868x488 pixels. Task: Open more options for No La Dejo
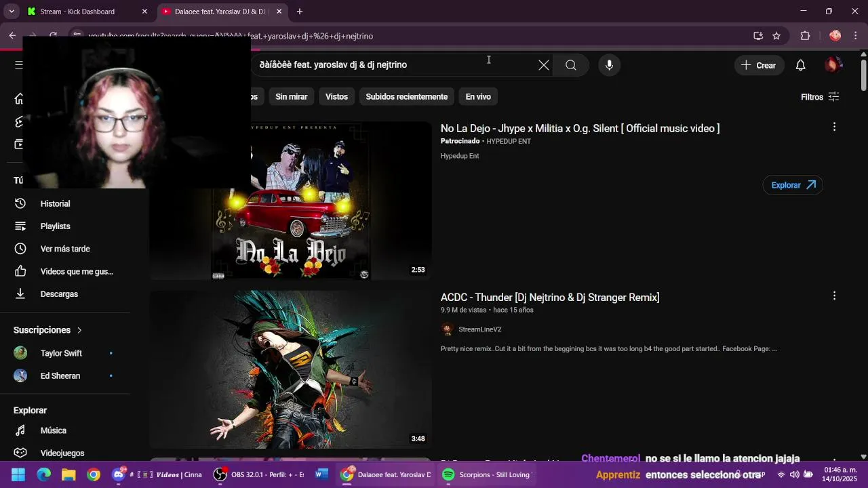tap(834, 127)
